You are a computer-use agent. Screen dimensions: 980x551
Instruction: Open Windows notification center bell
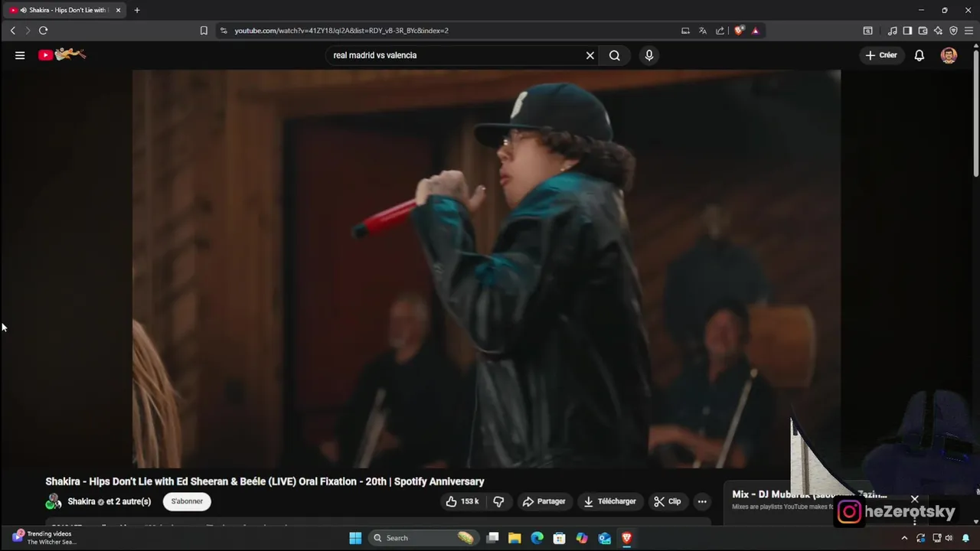pos(965,538)
